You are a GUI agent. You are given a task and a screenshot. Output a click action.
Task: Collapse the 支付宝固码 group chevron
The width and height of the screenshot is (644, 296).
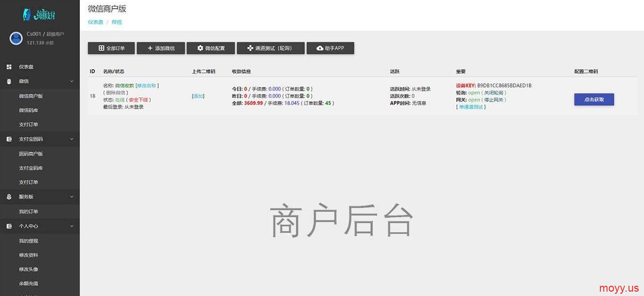pyautogui.click(x=71, y=139)
